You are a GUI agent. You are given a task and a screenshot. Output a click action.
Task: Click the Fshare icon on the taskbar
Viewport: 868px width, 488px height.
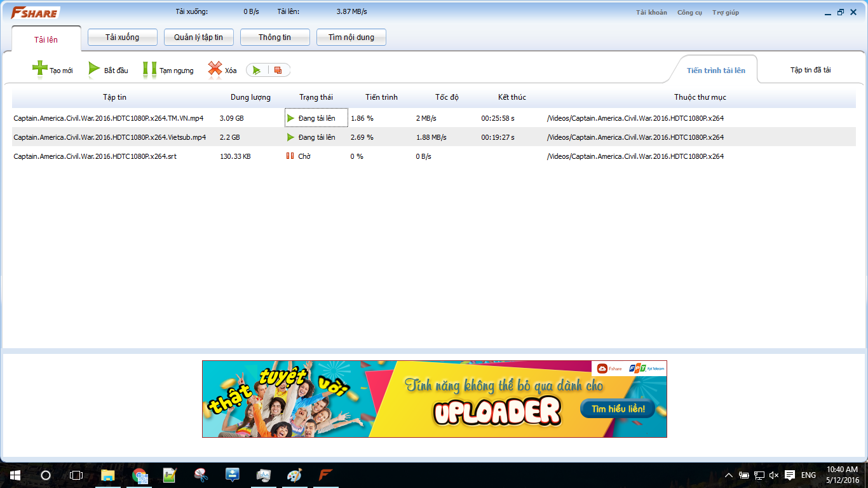[x=326, y=475]
